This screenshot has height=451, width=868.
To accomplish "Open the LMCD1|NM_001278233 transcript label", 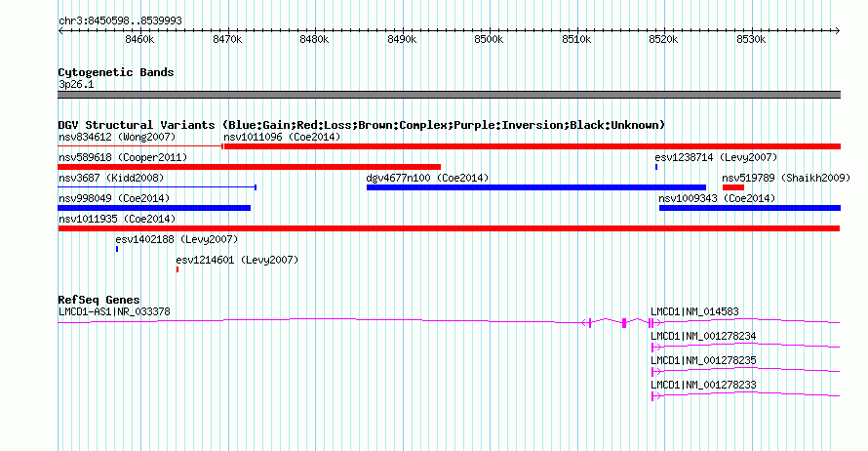I will point(703,385).
